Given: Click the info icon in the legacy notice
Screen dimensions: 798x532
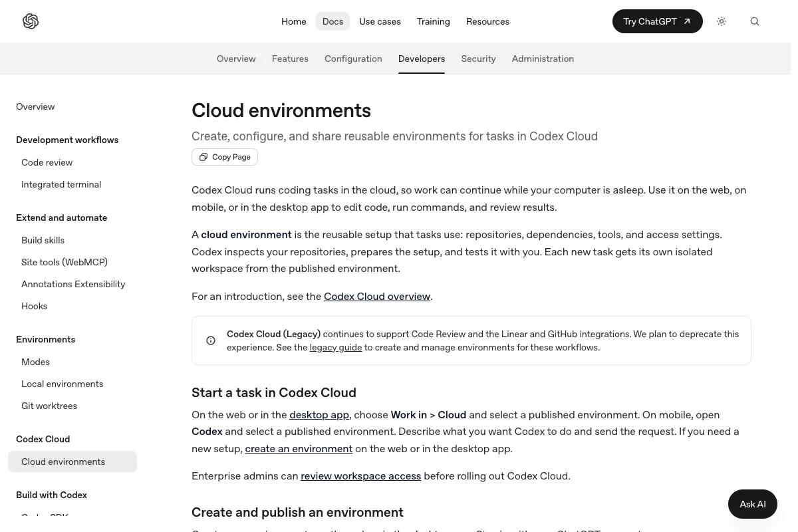Looking at the screenshot, I should click(211, 340).
